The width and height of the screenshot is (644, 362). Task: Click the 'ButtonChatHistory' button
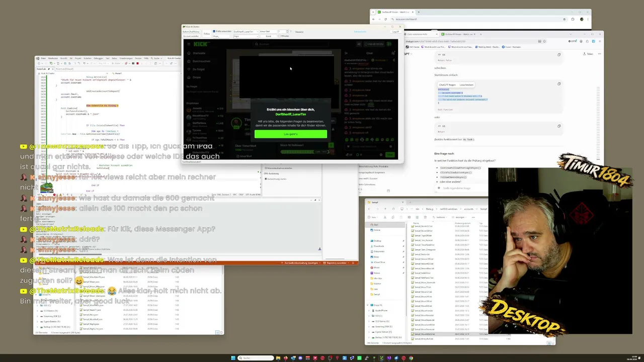[191, 32]
